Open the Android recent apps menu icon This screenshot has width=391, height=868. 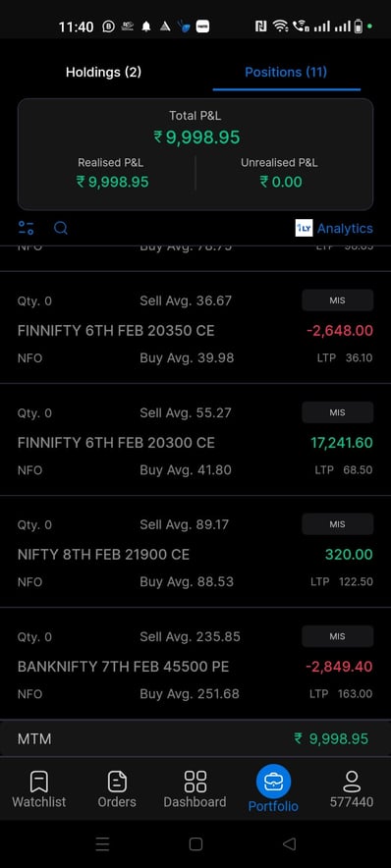pyautogui.click(x=102, y=843)
